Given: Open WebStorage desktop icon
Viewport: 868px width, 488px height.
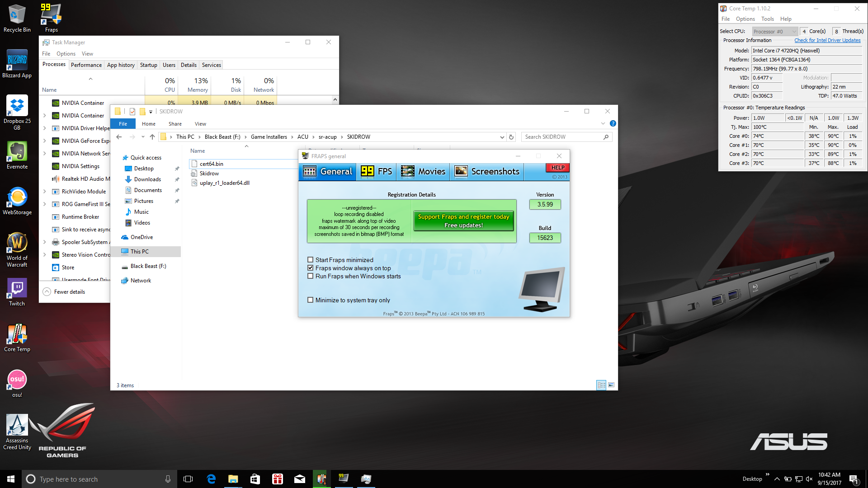Looking at the screenshot, I should [17, 201].
